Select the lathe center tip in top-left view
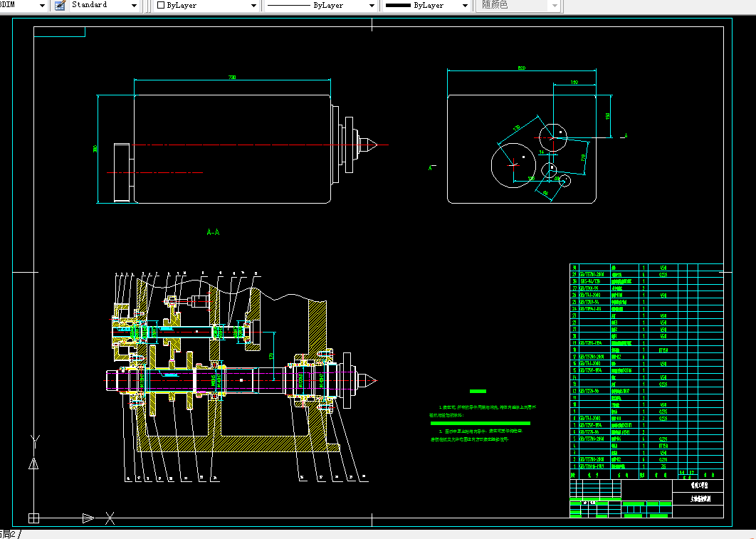 click(374, 145)
